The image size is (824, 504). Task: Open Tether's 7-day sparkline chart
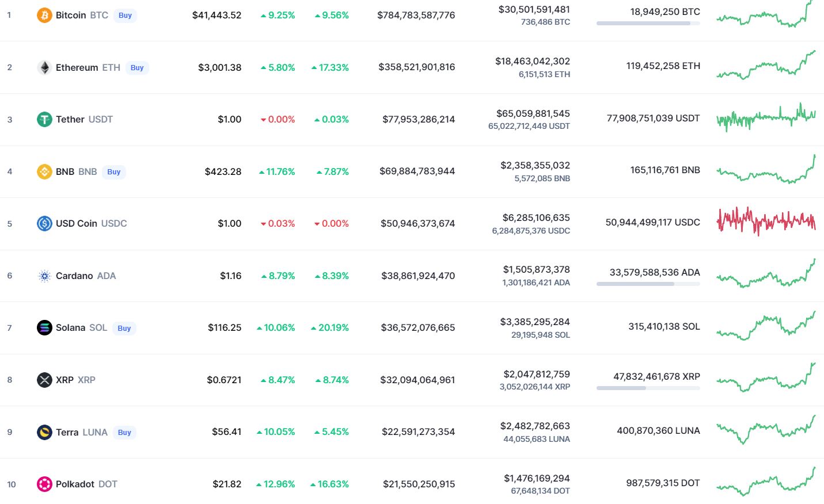pos(766,117)
